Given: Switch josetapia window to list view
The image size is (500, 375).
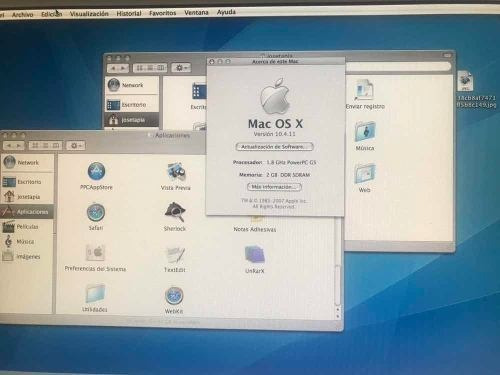Looking at the screenshot, I should 150,68.
